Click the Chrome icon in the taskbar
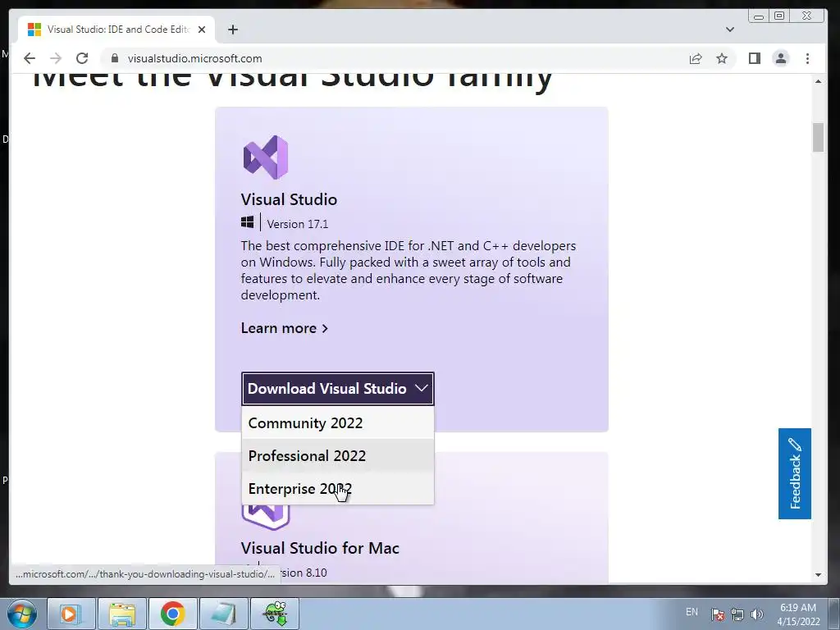 pyautogui.click(x=172, y=614)
